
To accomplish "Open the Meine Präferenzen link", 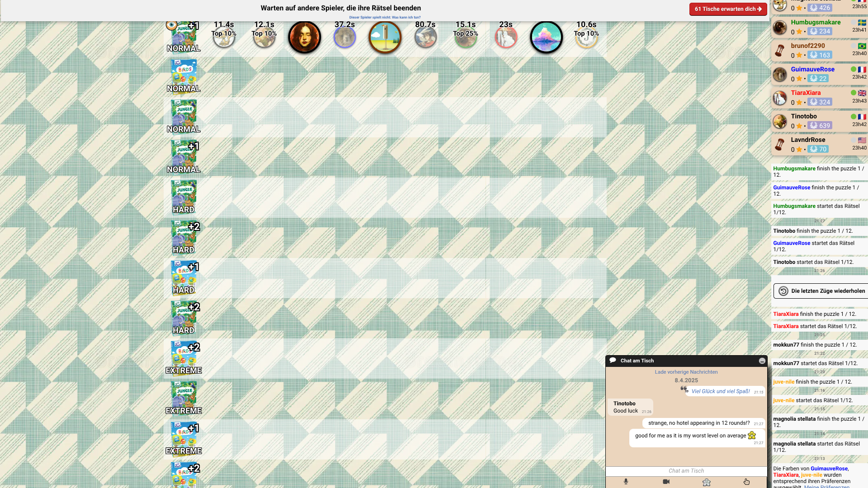I will pyautogui.click(x=826, y=486).
